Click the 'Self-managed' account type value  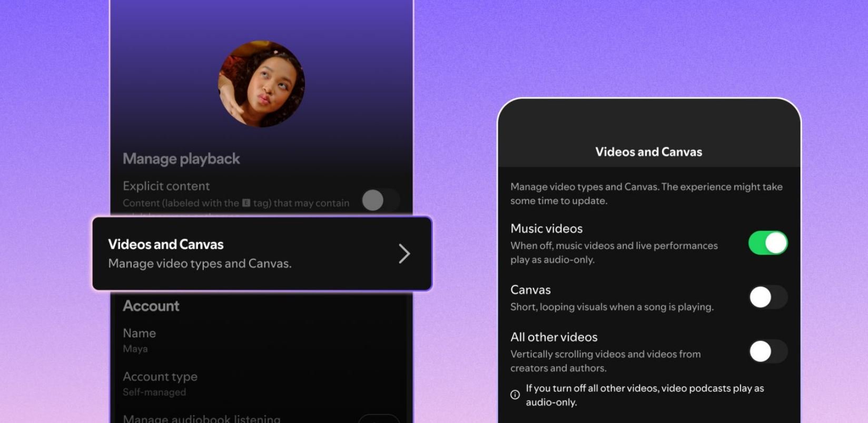coord(154,392)
